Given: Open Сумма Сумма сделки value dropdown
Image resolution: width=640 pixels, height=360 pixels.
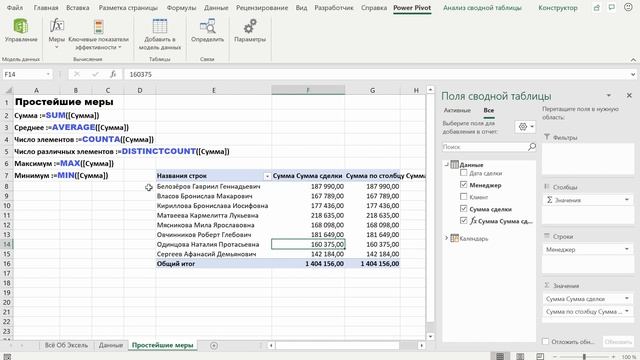Looking at the screenshot, I should [627, 298].
